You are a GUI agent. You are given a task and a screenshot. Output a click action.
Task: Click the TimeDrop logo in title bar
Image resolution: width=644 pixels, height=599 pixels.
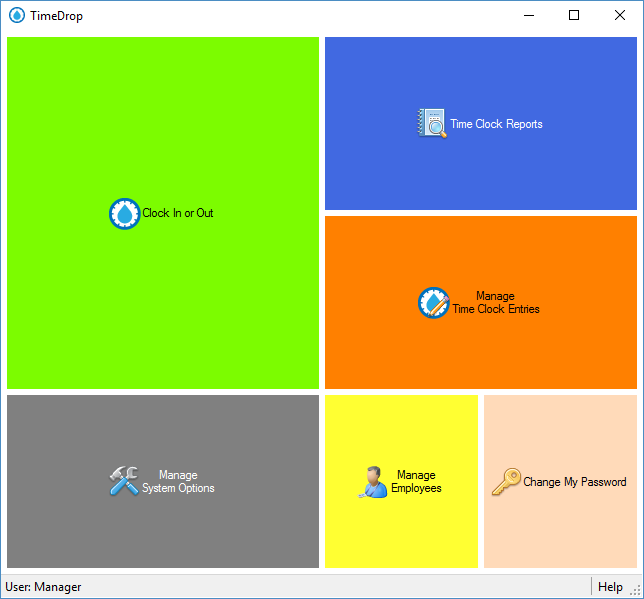(x=17, y=16)
